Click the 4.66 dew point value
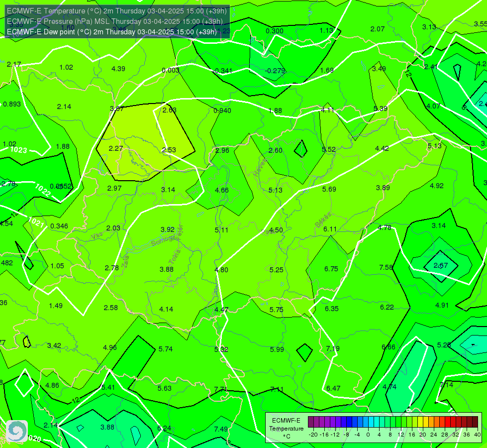The height and width of the screenshot is (448, 487). pos(222,190)
